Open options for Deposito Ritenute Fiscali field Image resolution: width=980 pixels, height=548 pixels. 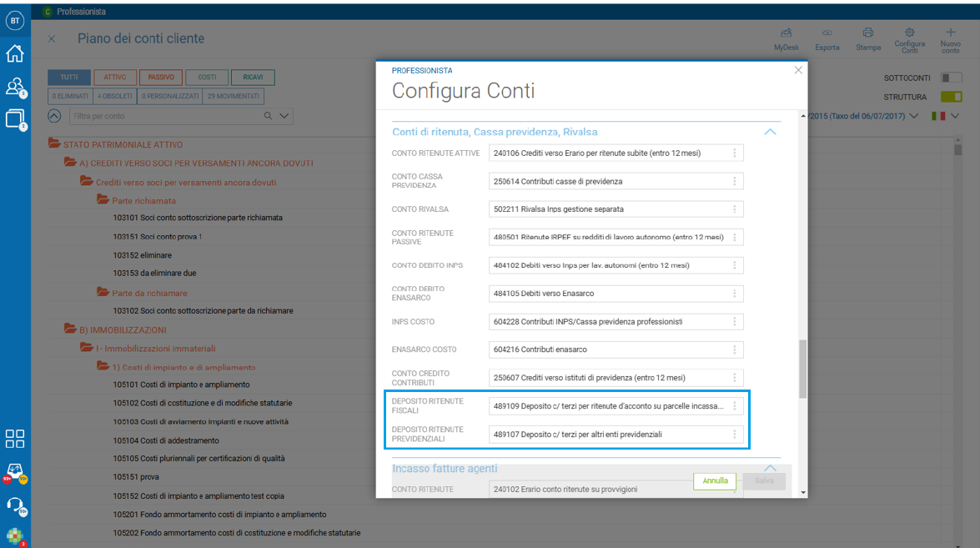click(x=735, y=406)
